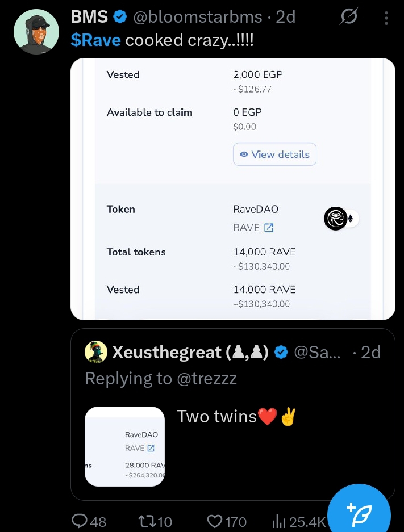Viewport: 404px width, 532px height.
Task: Open the @bloomstarbms handle
Action: 197,18
